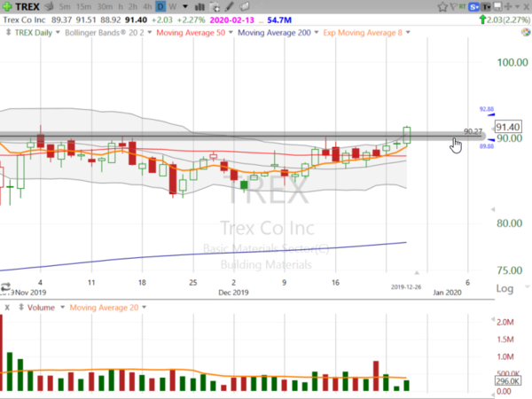Image resolution: width=532 pixels, height=399 pixels.
Task: Open the top-right small arrow menu
Action: (x=518, y=6)
